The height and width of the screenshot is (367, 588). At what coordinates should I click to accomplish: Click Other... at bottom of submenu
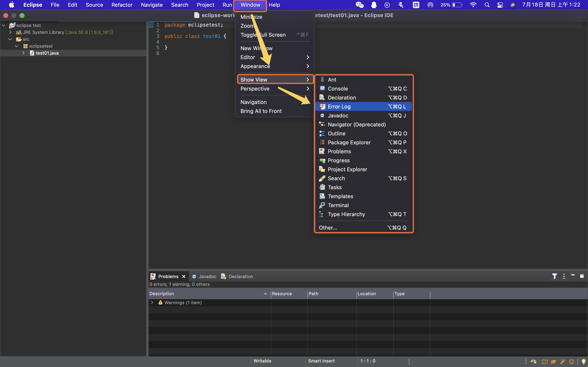click(x=328, y=227)
